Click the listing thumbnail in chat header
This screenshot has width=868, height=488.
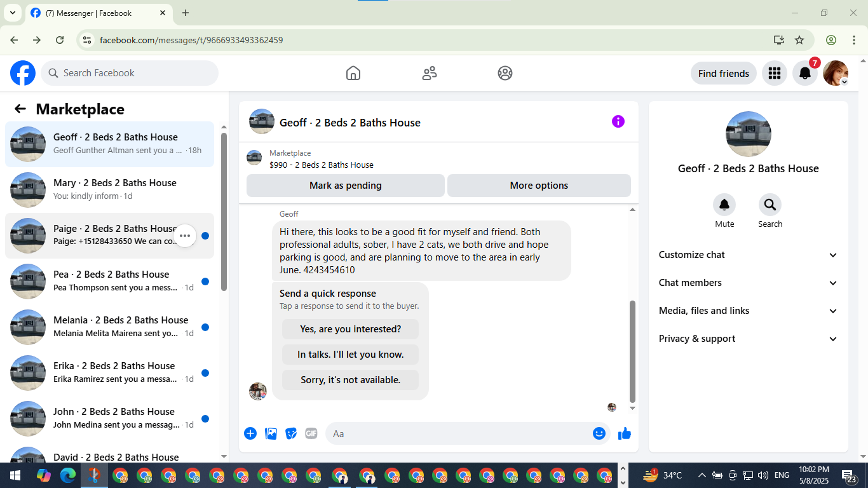click(262, 121)
